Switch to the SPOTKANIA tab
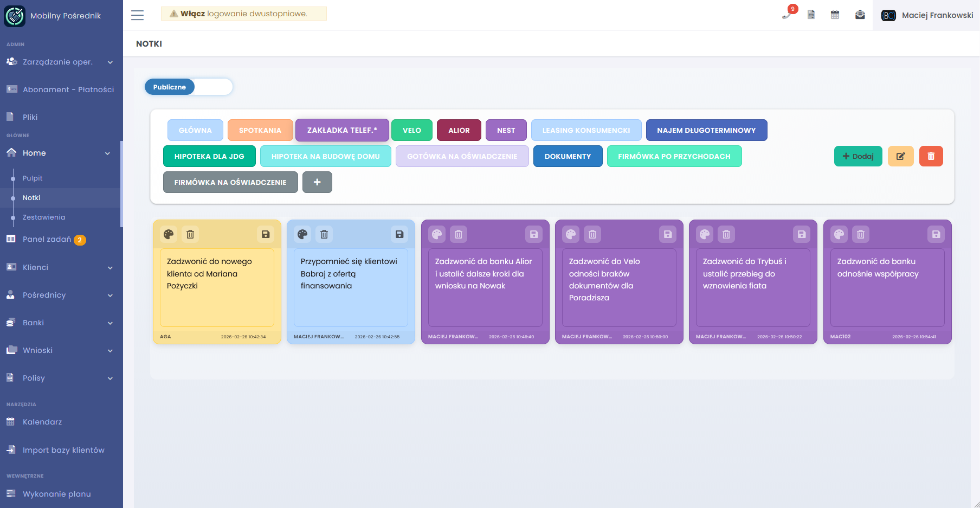 [x=260, y=130]
